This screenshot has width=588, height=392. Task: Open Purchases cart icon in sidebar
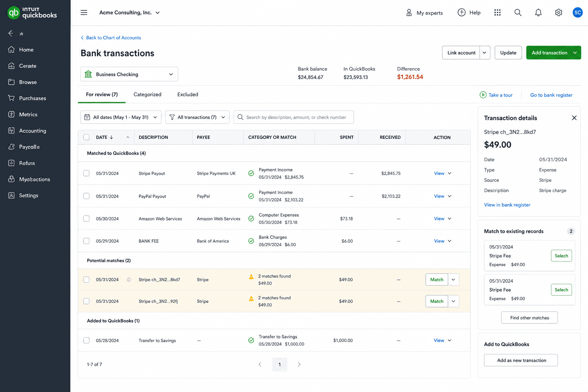(x=11, y=98)
